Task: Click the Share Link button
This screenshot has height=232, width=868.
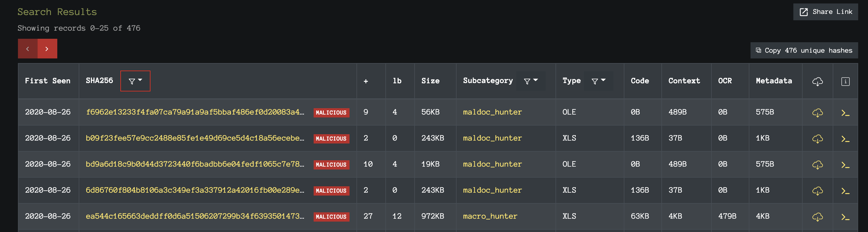Action: 825,12
